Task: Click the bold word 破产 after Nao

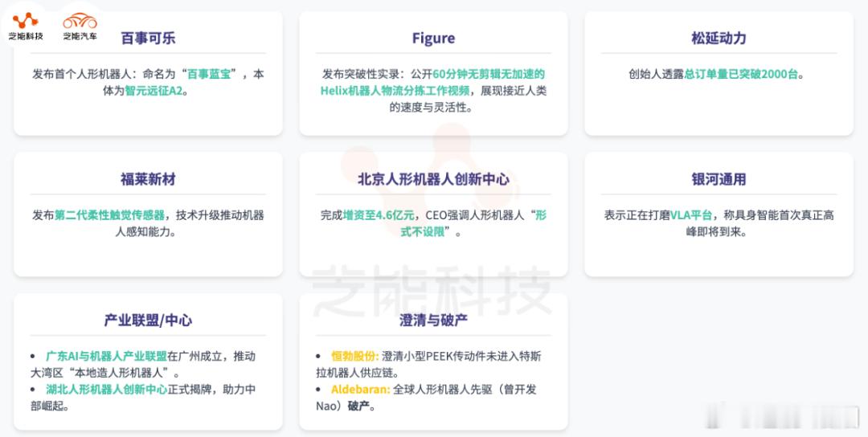Action: 358,406
